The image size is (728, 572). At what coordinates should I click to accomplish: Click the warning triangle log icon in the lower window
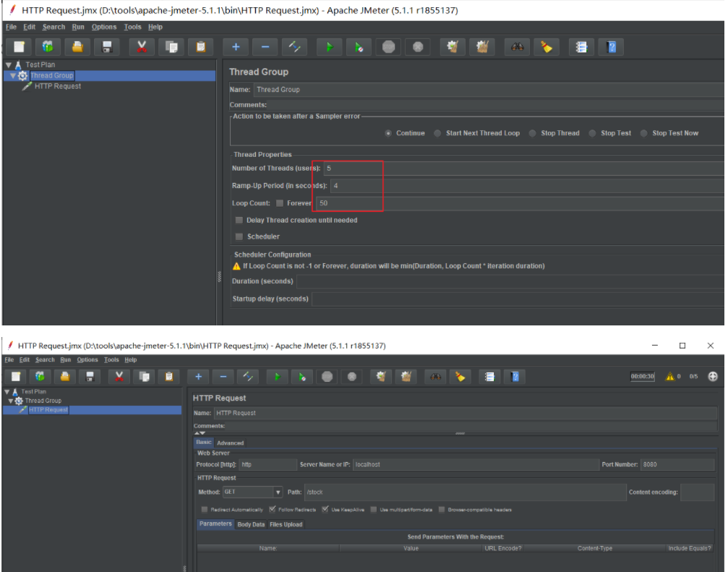point(669,377)
